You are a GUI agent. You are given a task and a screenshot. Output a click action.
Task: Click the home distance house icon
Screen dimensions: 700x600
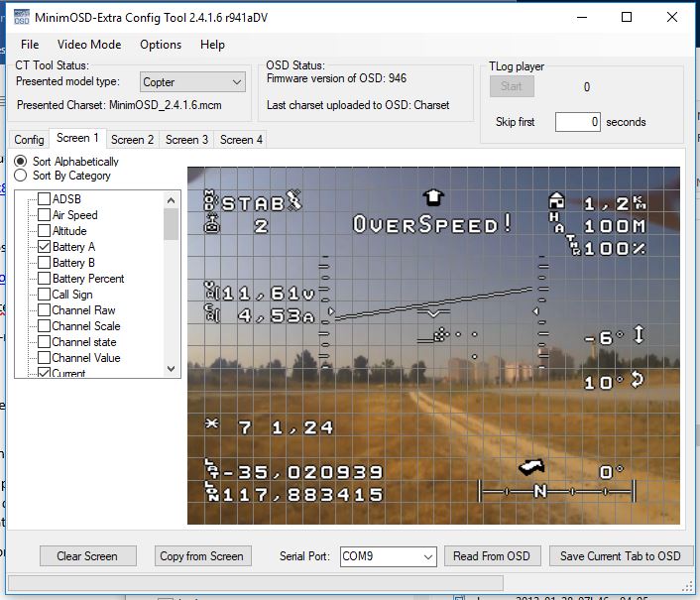(556, 202)
